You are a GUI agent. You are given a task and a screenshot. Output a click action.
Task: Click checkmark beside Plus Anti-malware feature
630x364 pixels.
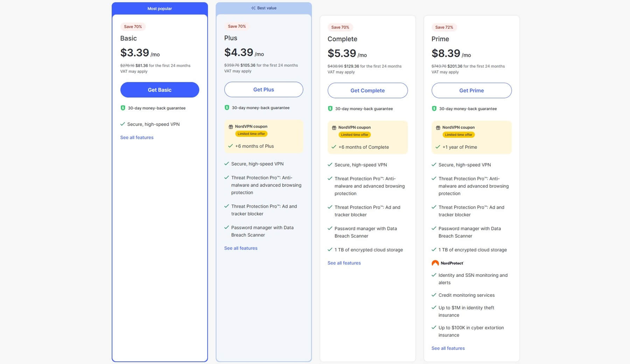click(x=226, y=177)
